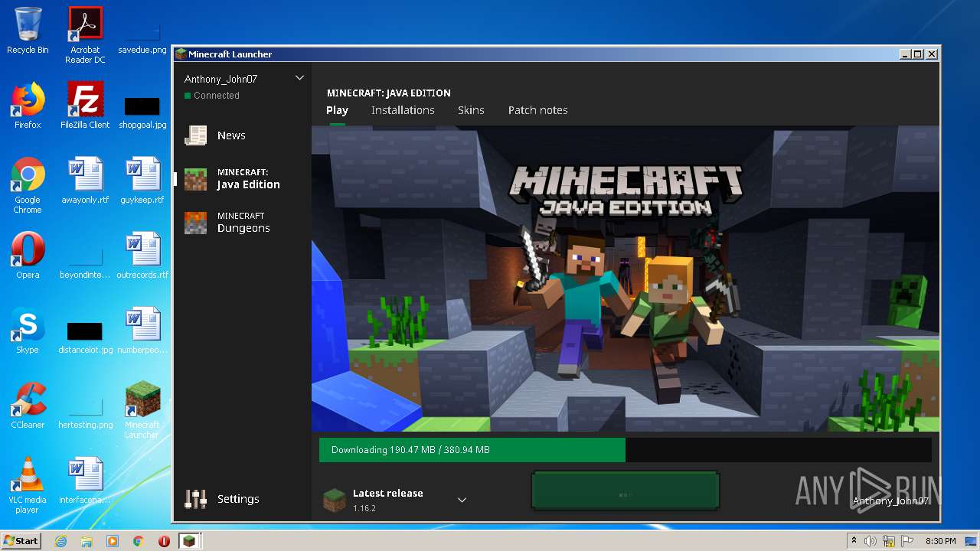Open Opera desktop shortcut

tap(28, 256)
